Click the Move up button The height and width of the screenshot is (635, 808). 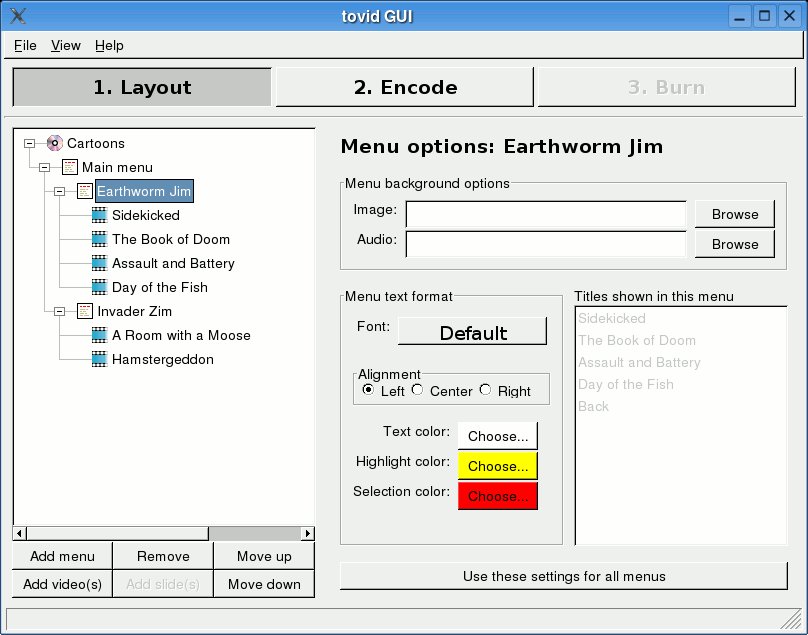click(264, 556)
